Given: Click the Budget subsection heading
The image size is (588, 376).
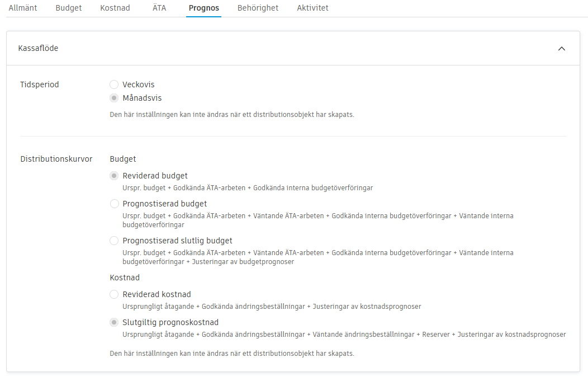Looking at the screenshot, I should (122, 158).
